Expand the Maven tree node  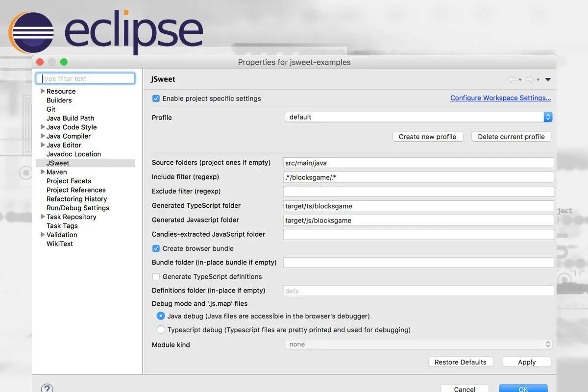(43, 172)
